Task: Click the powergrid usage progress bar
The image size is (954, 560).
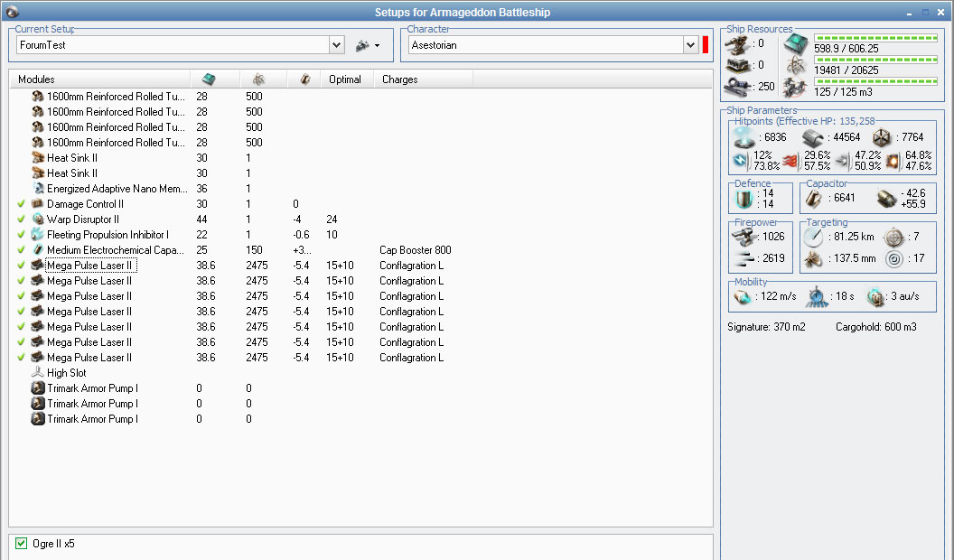Action: (x=876, y=60)
